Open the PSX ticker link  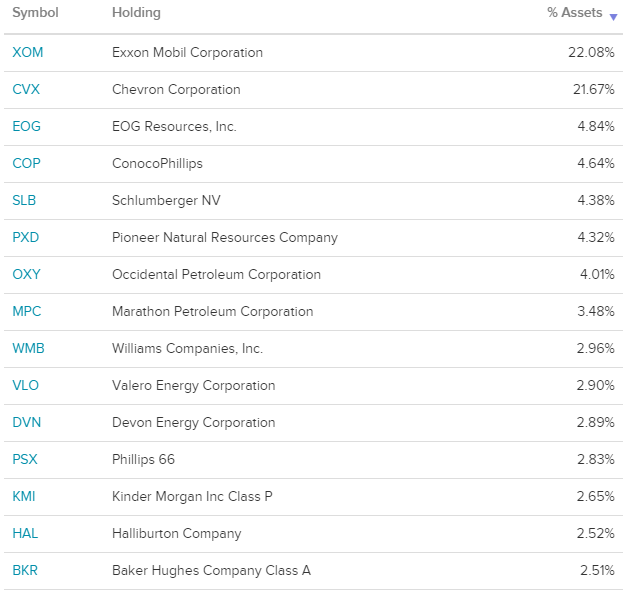pyautogui.click(x=25, y=459)
